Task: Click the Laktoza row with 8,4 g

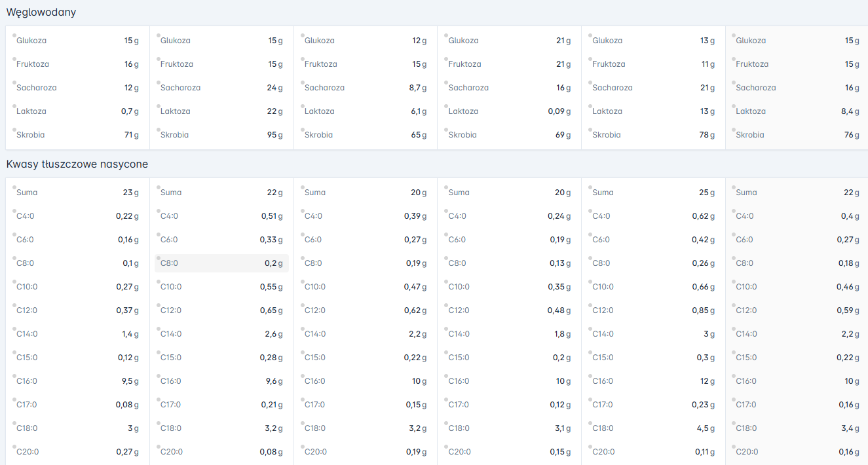Action: [x=797, y=111]
